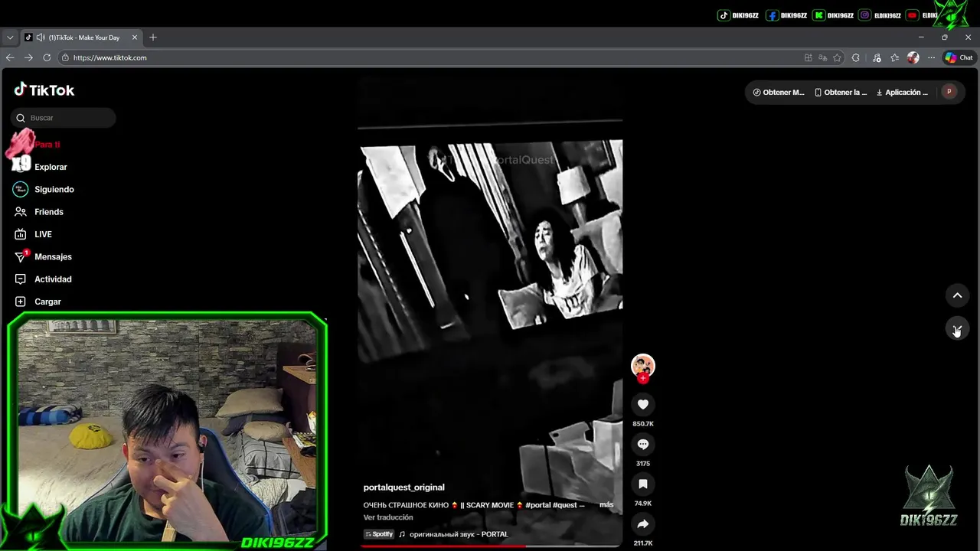Click the Obtener la... button
Screen dimensions: 980x551
841,92
